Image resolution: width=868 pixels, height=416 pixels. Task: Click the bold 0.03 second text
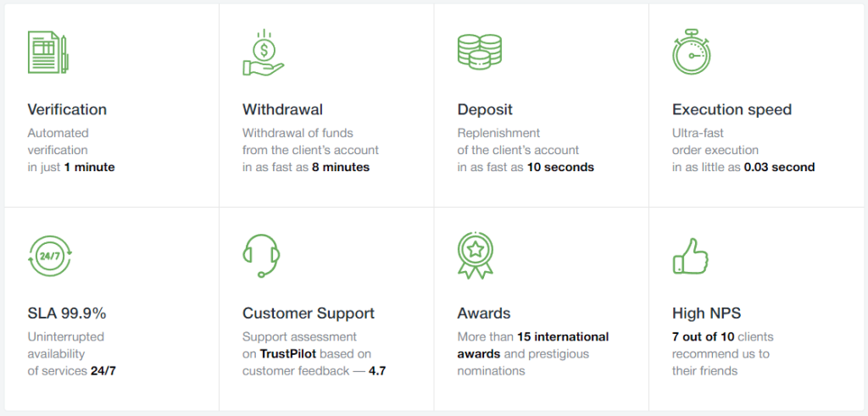[780, 167]
